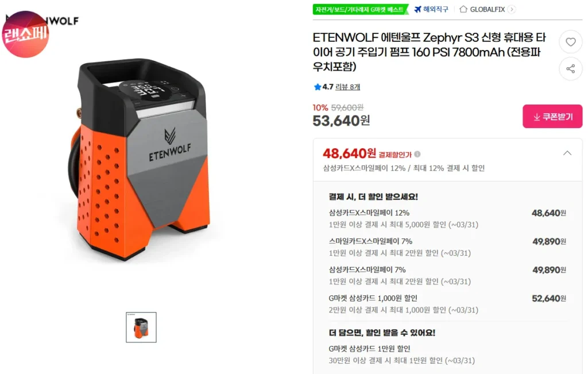This screenshot has height=374, width=588.
Task: Click the GLOBALFIX store link
Action: [x=488, y=9]
